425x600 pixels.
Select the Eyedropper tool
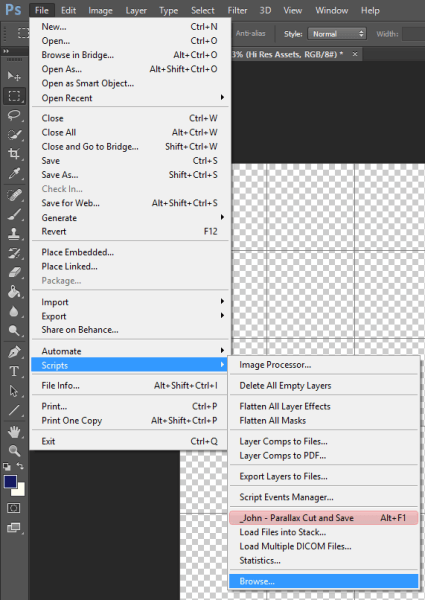pyautogui.click(x=14, y=173)
